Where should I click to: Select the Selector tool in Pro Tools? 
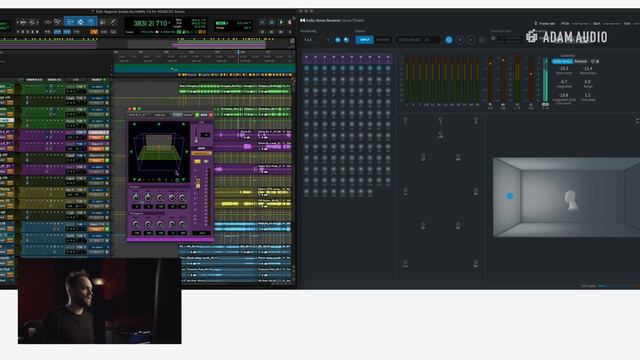coord(80,22)
